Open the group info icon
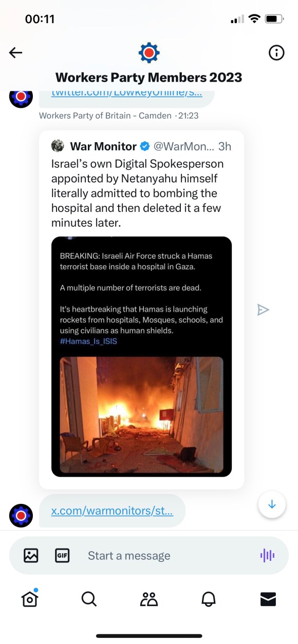 pos(276,52)
